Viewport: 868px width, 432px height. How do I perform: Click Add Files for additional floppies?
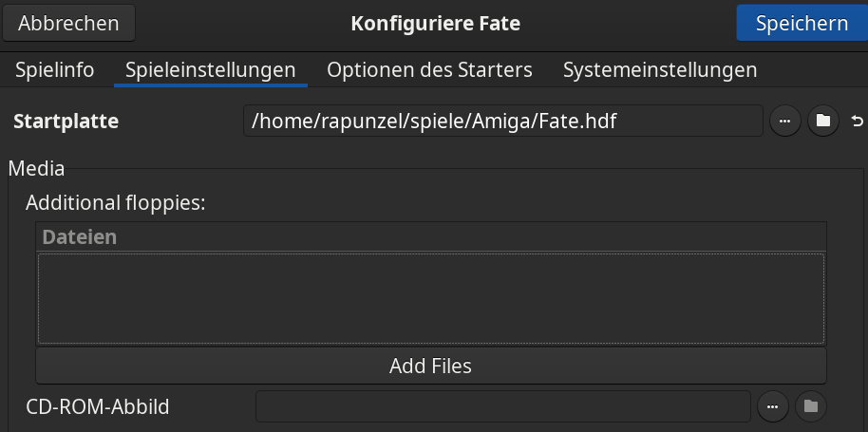tap(431, 366)
